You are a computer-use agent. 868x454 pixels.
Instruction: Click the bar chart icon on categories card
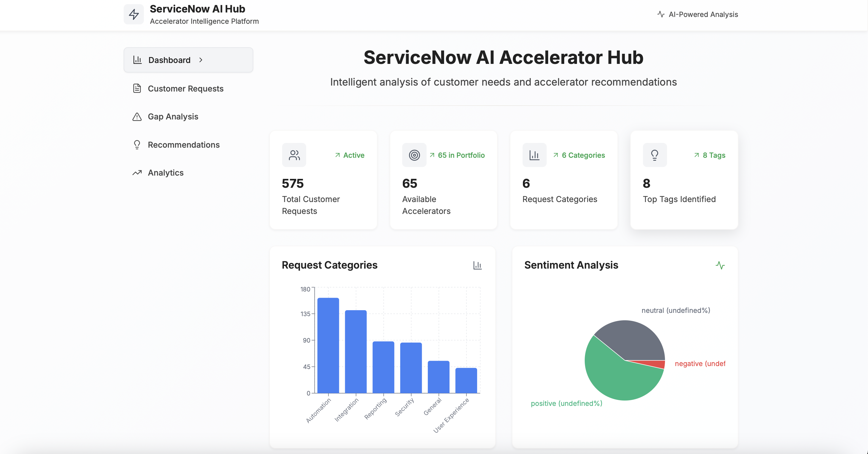534,155
